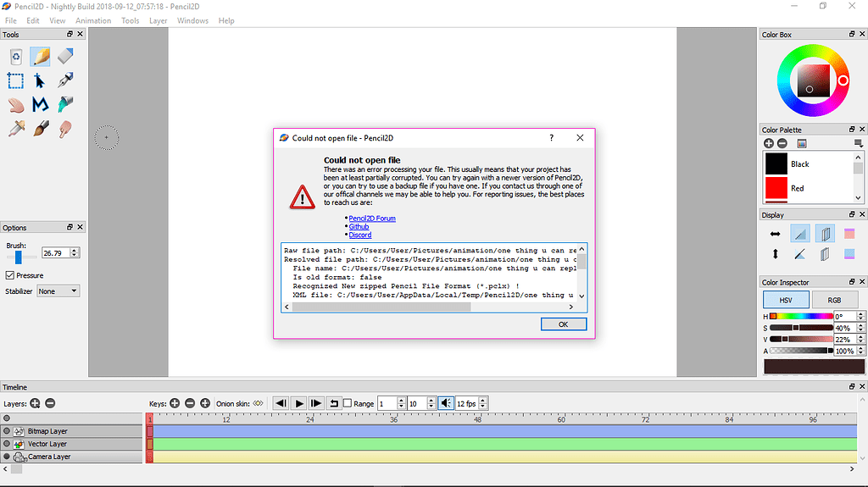Viewport: 868px width, 487px height.
Task: Switch to the HSV tab
Action: [786, 300]
